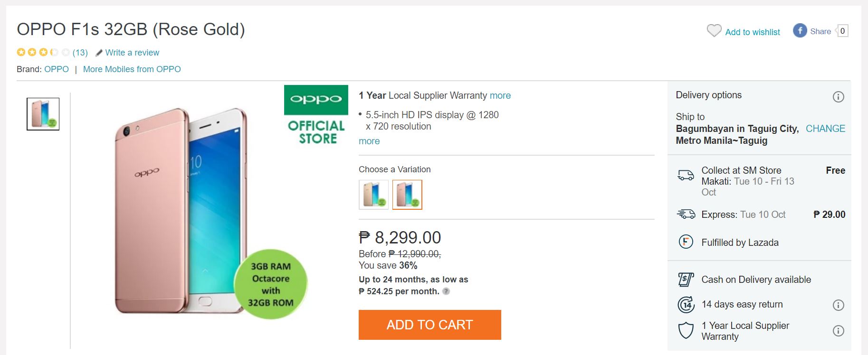
Task: Expand warranty details via more link
Action: (500, 95)
